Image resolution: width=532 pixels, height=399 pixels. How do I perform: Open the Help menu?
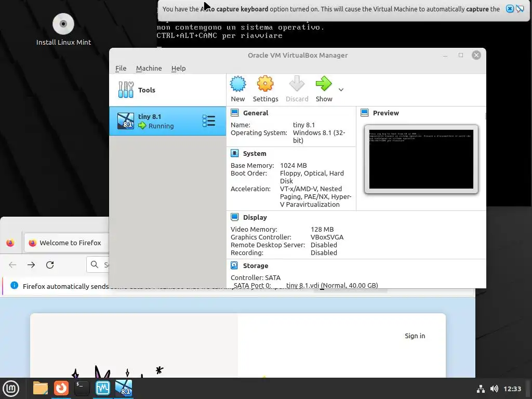point(179,68)
